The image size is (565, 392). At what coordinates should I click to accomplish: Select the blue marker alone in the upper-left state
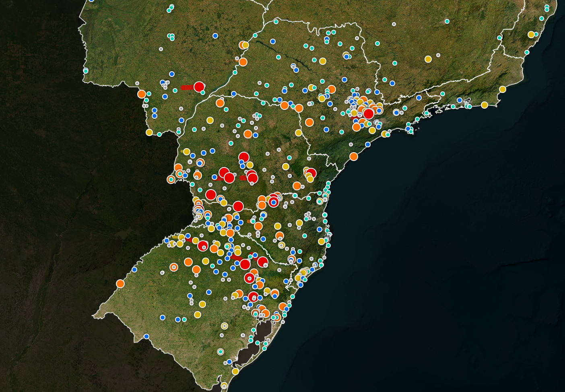point(215,36)
